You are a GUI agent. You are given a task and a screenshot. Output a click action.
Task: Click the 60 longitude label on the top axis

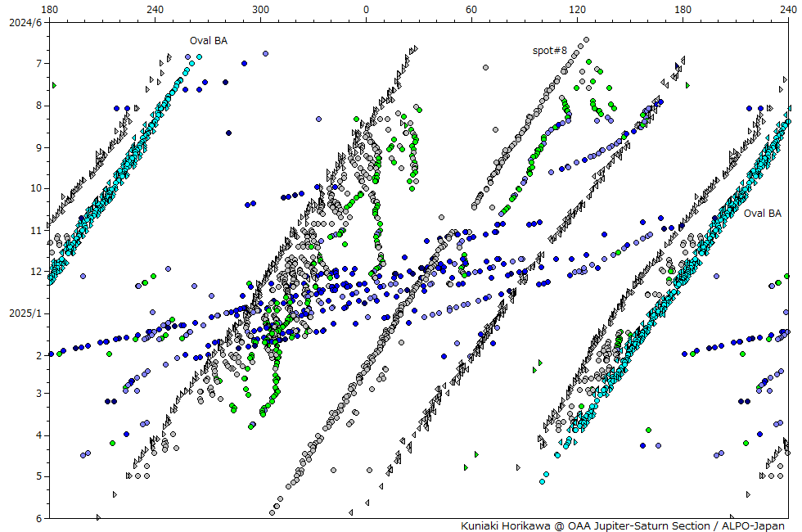coord(471,10)
